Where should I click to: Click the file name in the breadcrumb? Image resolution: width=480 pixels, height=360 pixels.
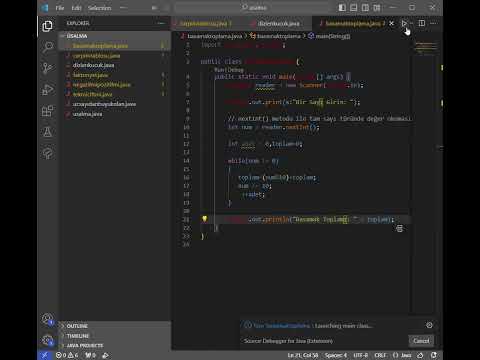point(214,36)
